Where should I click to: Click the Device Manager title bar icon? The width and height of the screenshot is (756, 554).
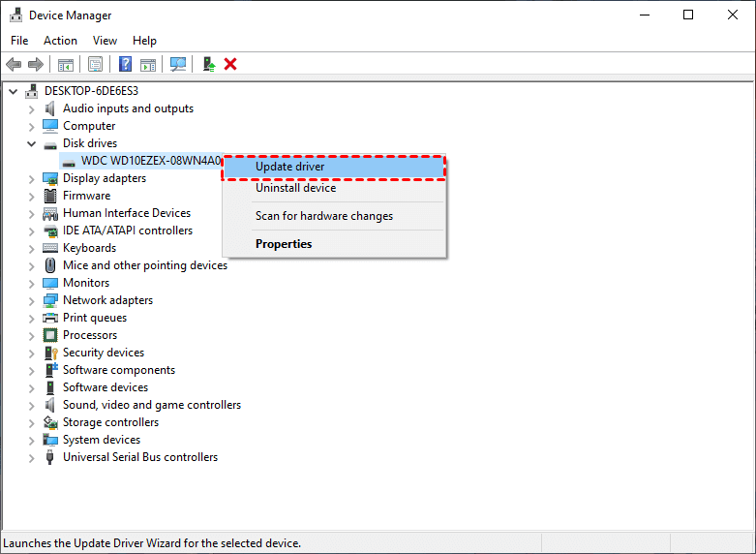[x=15, y=15]
